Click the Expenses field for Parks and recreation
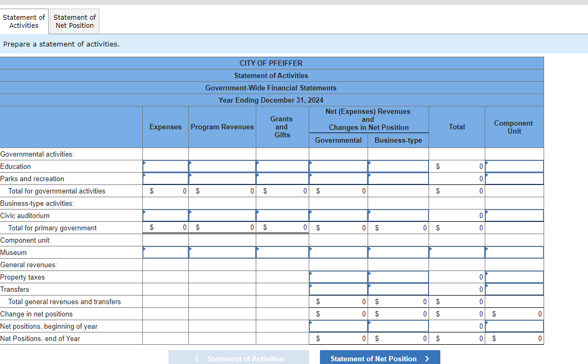 (165, 179)
